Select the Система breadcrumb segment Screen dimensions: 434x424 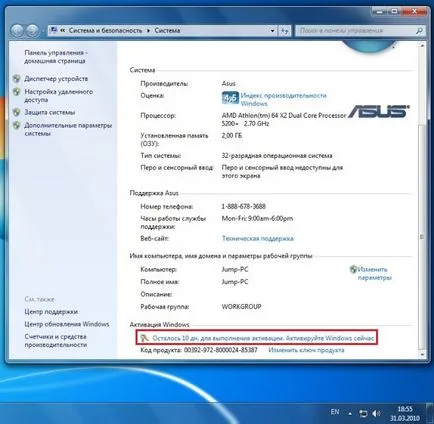tap(167, 30)
